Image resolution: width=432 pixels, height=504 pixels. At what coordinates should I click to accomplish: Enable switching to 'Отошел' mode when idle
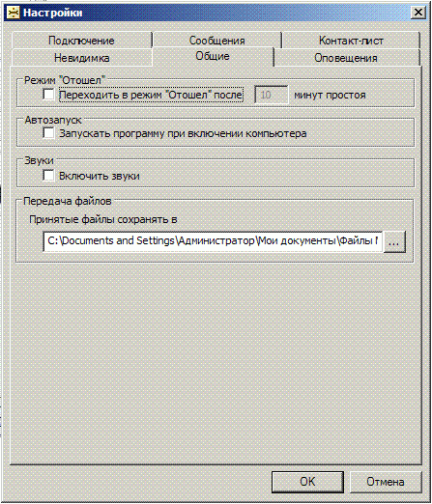[x=48, y=95]
